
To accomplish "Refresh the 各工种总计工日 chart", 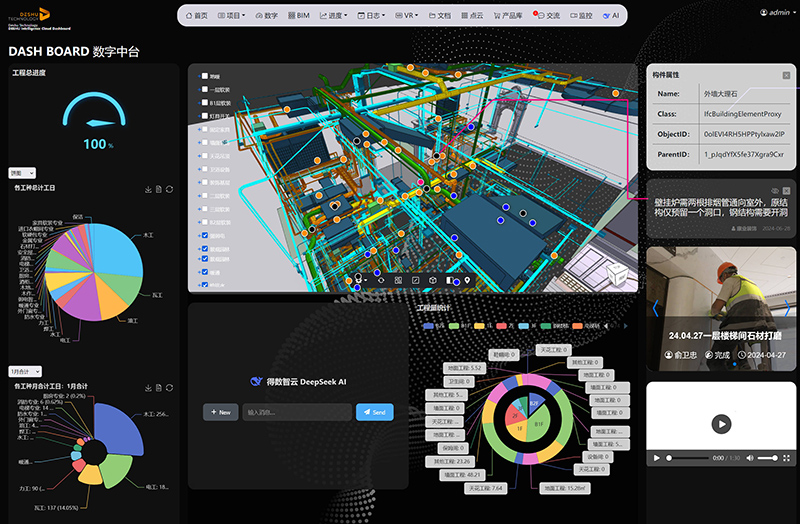I will 170,189.
